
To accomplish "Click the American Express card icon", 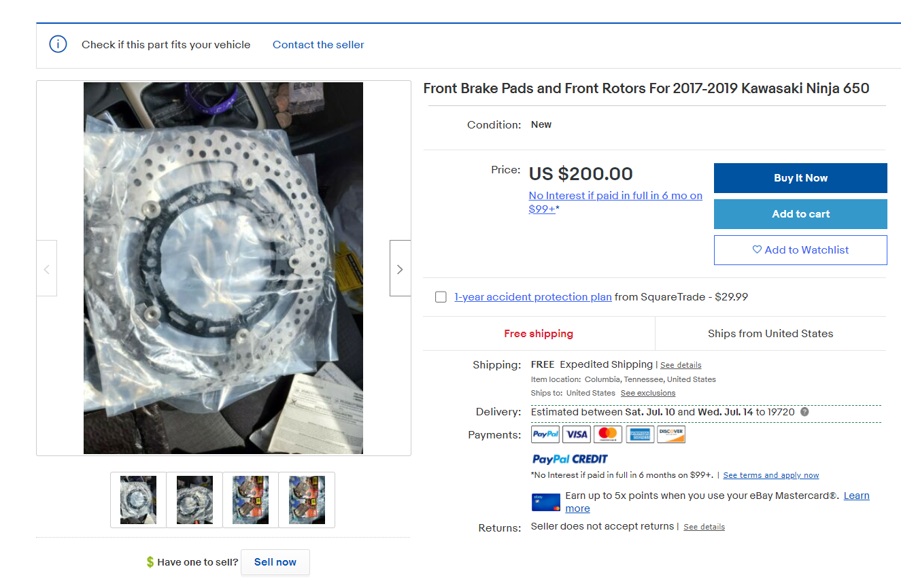I will [640, 434].
